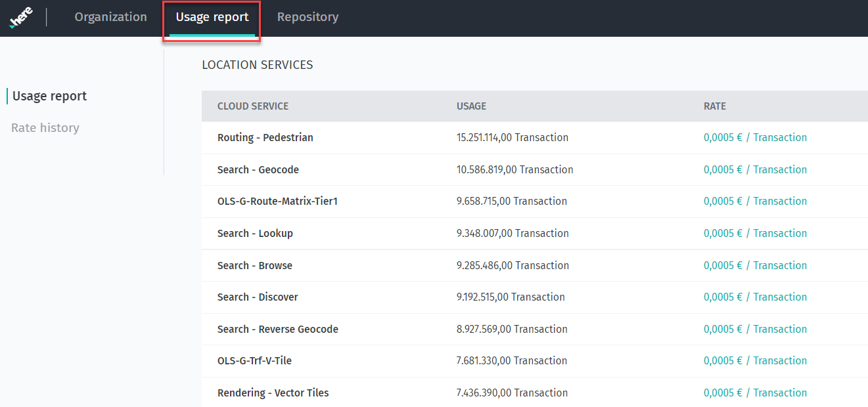Select Usage report in the sidebar
Viewport: 868px width, 407px height.
pyautogui.click(x=49, y=96)
